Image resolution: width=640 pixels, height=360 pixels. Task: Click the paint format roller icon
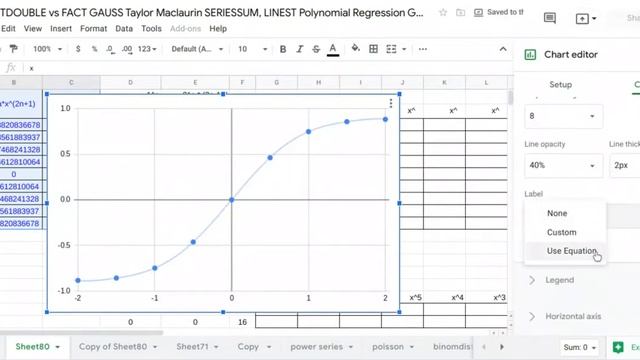[13, 49]
